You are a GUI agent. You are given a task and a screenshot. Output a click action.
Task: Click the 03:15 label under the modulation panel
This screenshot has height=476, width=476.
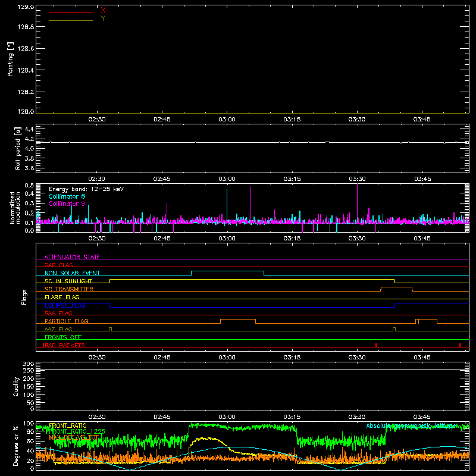292,239
